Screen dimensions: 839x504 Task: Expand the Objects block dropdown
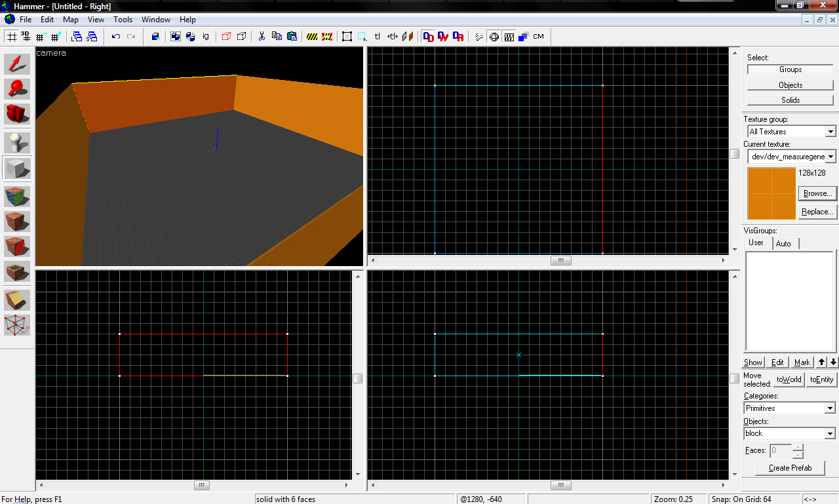click(830, 433)
